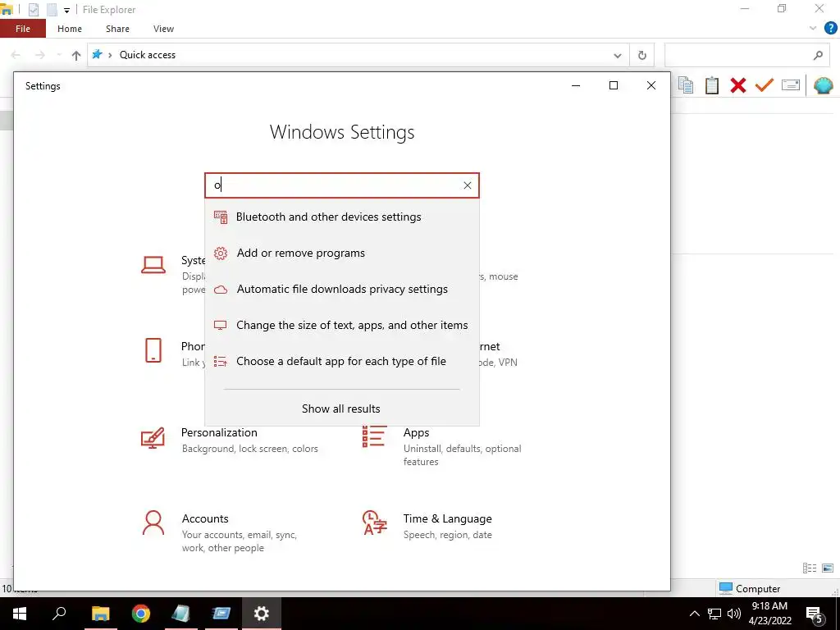Open the Personalization category title
This screenshot has height=630, width=840.
click(219, 432)
